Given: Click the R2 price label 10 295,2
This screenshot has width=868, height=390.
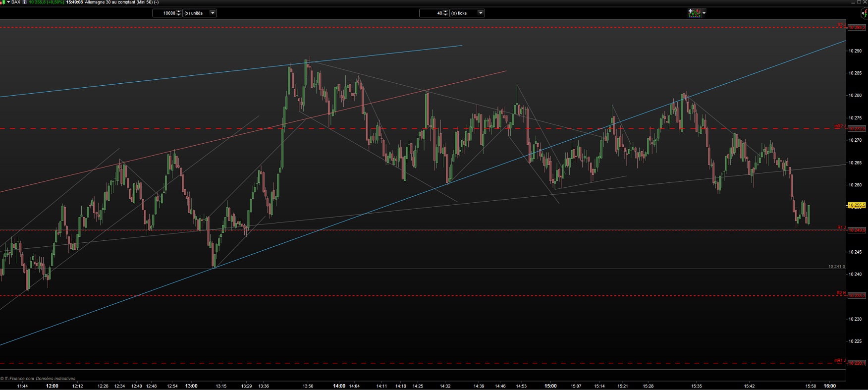Looking at the screenshot, I should tap(857, 28).
